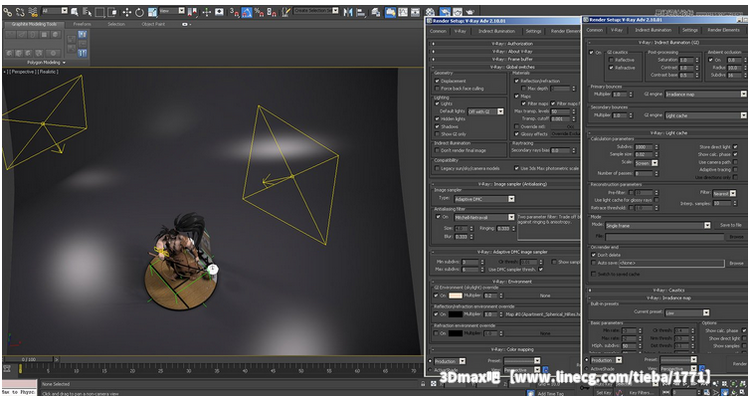Click the Align tool icon
Screen dimensions: 750x396
tap(361, 12)
